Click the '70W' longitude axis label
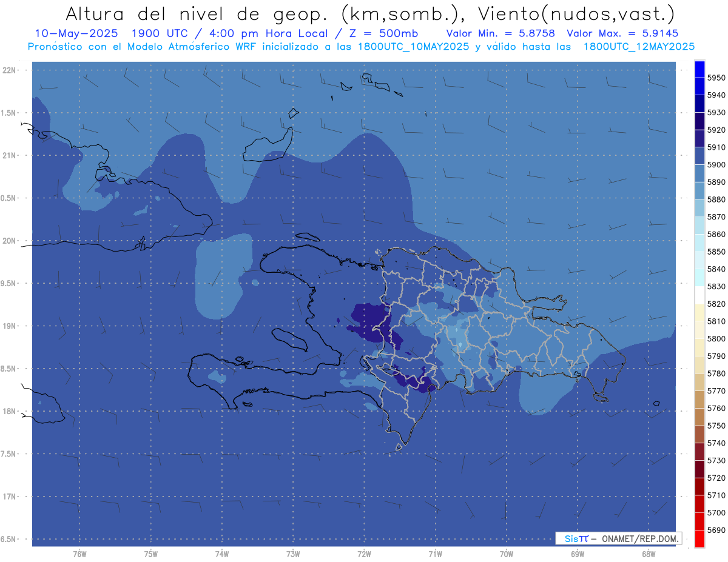728x562 pixels. (507, 554)
